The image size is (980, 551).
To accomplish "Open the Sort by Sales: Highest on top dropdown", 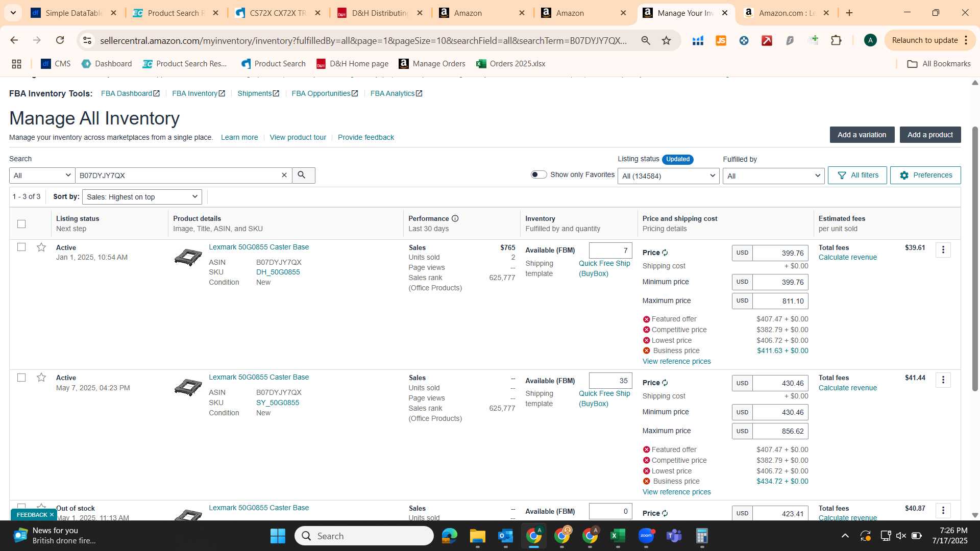I will pos(142,197).
